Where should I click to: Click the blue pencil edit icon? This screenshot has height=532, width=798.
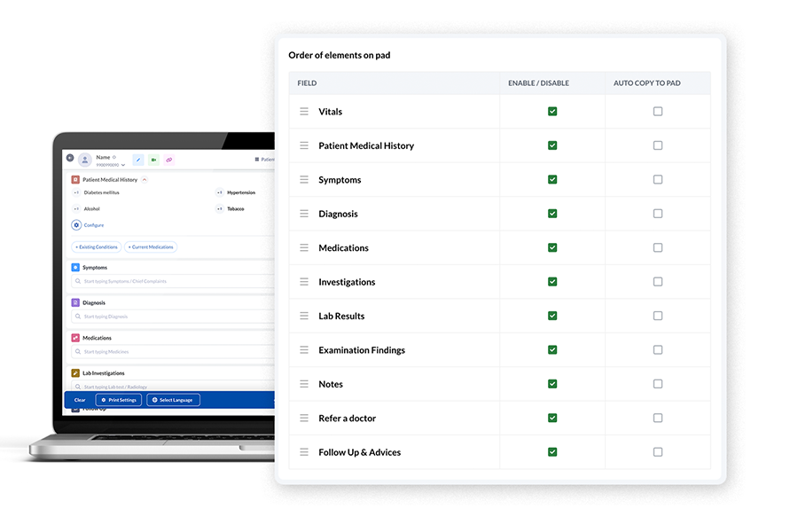pyautogui.click(x=138, y=160)
